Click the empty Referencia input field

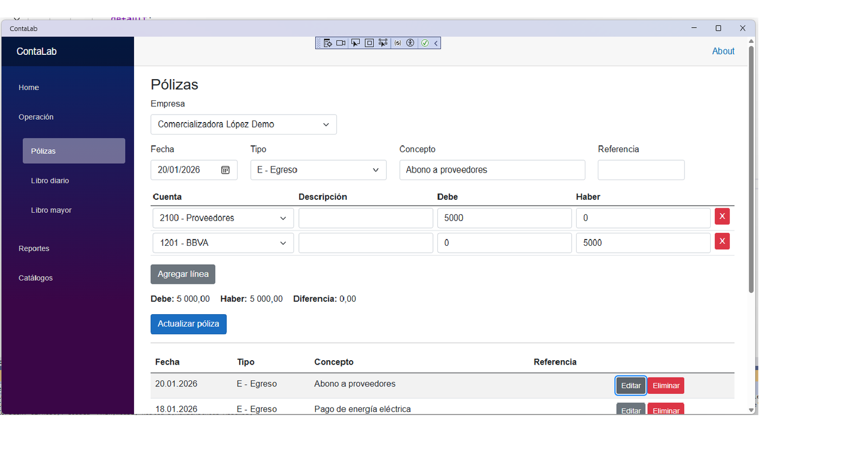[x=641, y=170]
